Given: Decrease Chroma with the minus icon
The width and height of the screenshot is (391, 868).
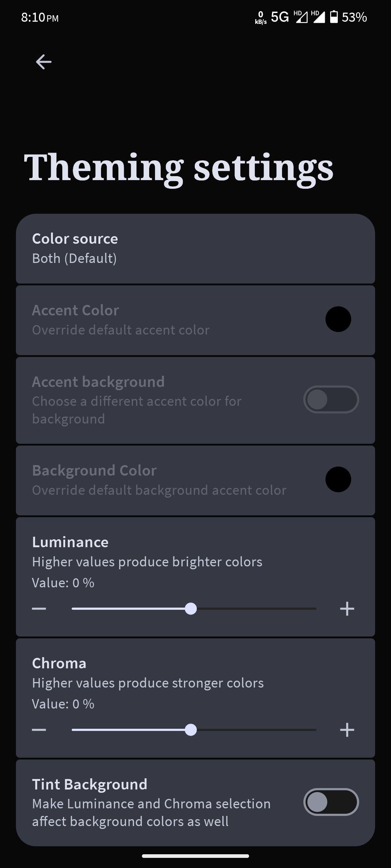Looking at the screenshot, I should point(39,730).
